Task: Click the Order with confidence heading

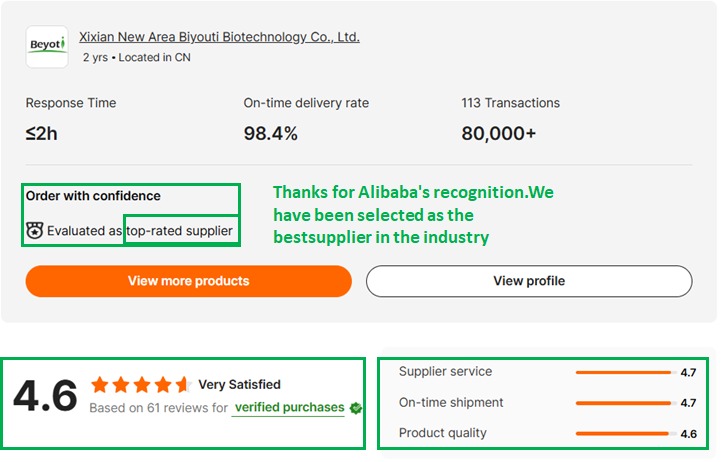Action: tap(93, 196)
